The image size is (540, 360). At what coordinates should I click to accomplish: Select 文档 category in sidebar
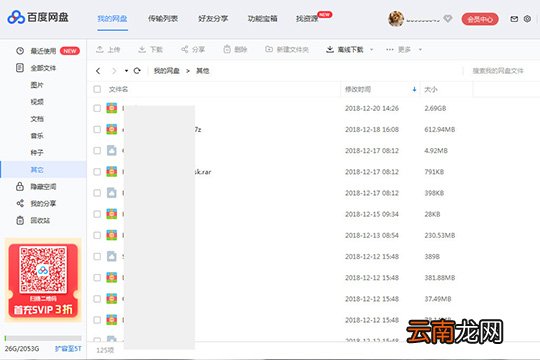point(37,119)
